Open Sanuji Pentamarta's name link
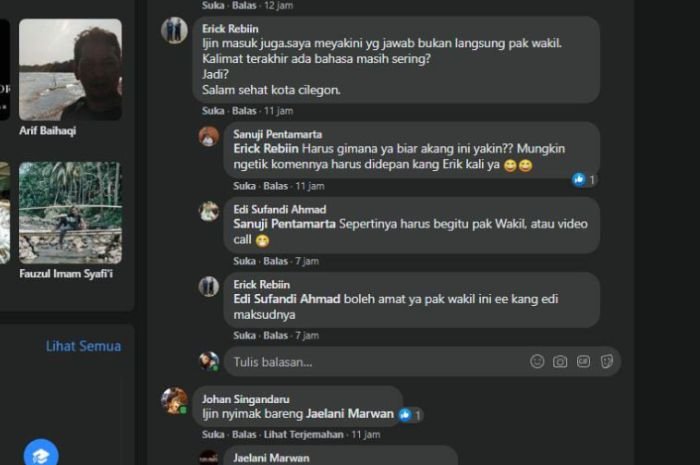Screen dimensions: 700x465 [x=277, y=134]
